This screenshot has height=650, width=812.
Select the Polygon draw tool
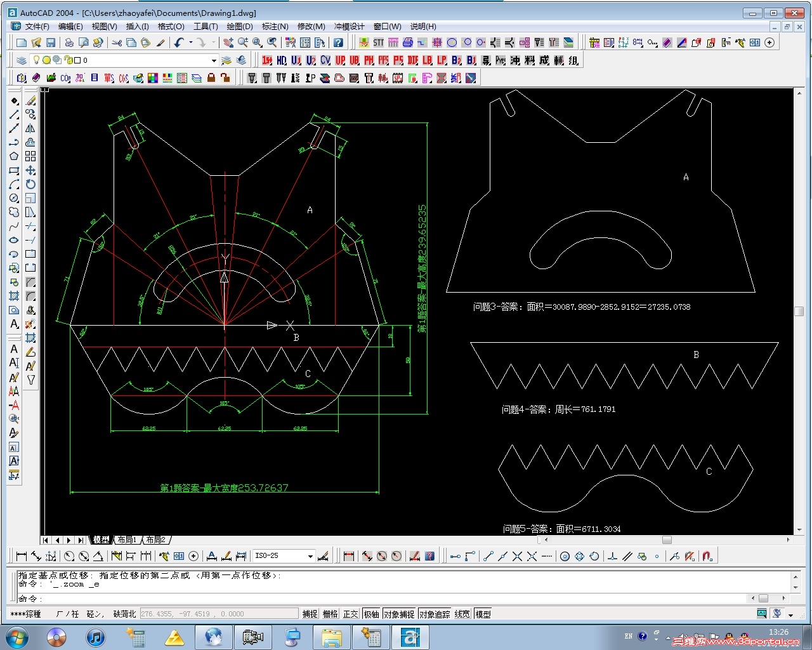tap(14, 156)
